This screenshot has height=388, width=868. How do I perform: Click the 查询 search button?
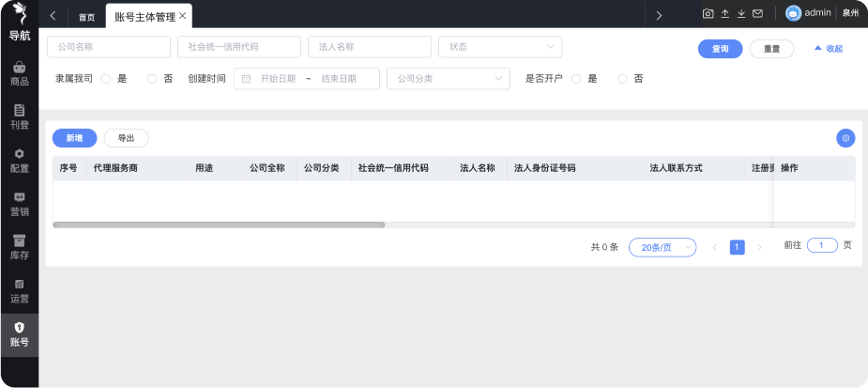point(720,49)
